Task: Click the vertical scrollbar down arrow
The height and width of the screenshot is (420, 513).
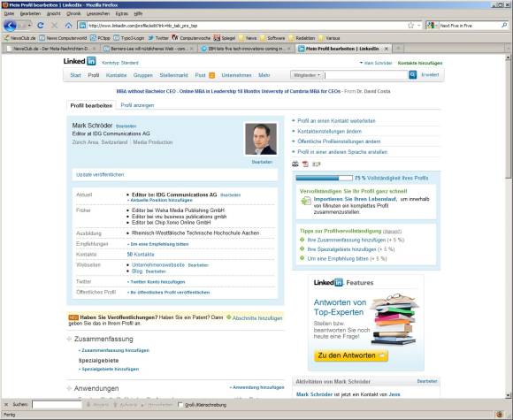Action: pyautogui.click(x=508, y=395)
